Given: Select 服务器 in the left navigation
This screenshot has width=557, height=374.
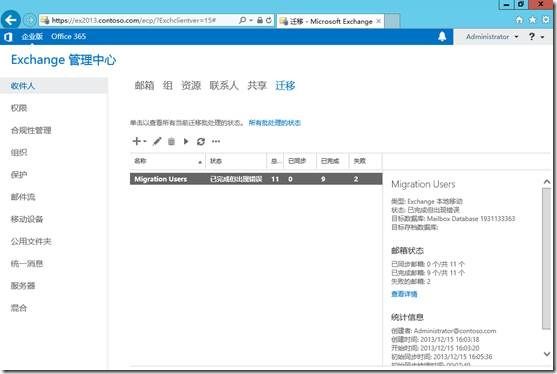Looking at the screenshot, I should 23,286.
